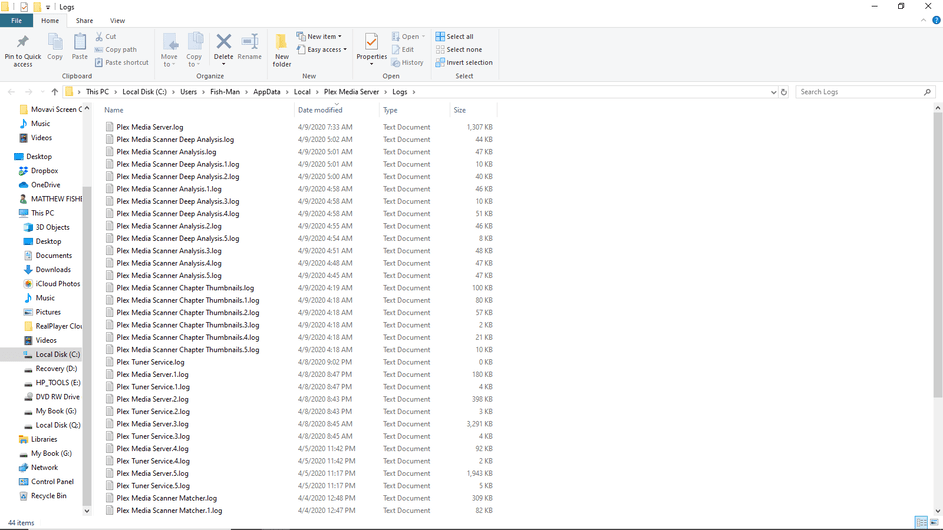Click Pin to Quick access icon
943x530 pixels.
pyautogui.click(x=23, y=42)
